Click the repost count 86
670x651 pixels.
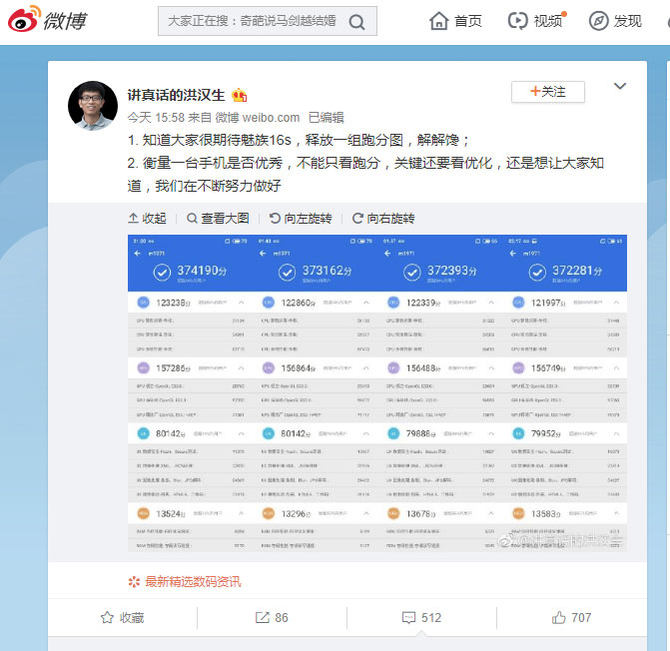[x=282, y=618]
